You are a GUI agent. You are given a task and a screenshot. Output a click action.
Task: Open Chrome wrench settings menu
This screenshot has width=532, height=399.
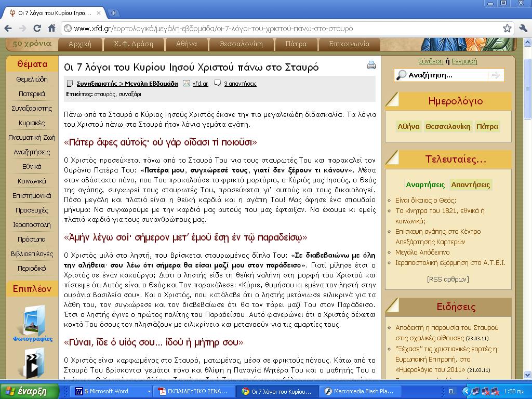(x=523, y=28)
